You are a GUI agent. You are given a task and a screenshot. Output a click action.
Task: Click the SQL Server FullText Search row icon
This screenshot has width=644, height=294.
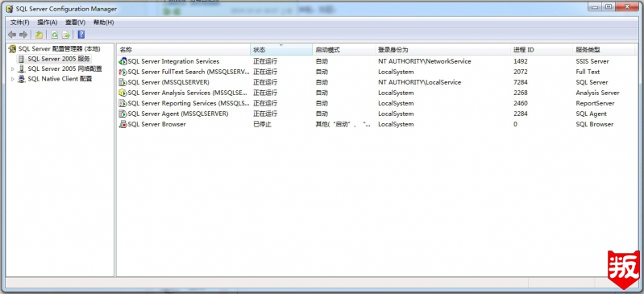[x=123, y=72]
